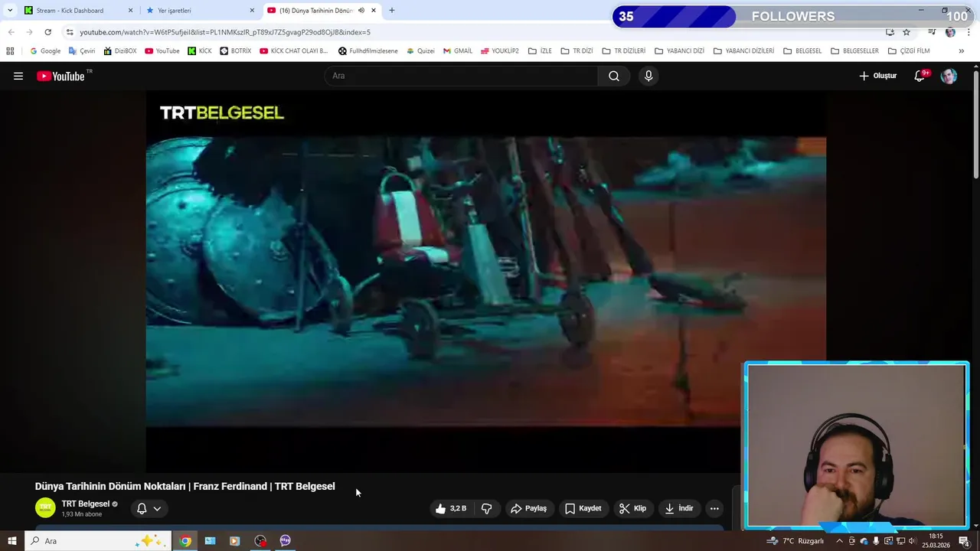This screenshot has width=980, height=551.
Task: Open YouTube guide hamburger menu
Action: 18,76
